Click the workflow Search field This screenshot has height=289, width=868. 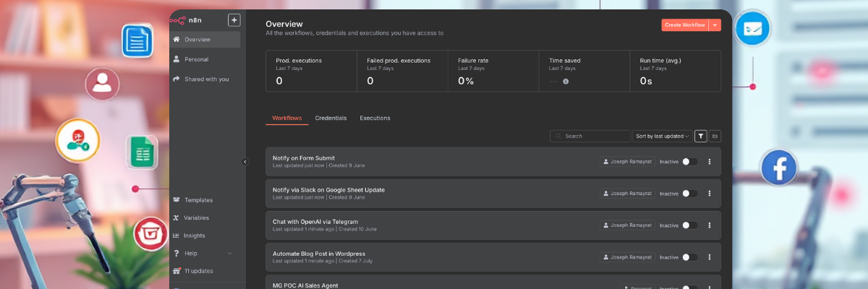[593, 136]
